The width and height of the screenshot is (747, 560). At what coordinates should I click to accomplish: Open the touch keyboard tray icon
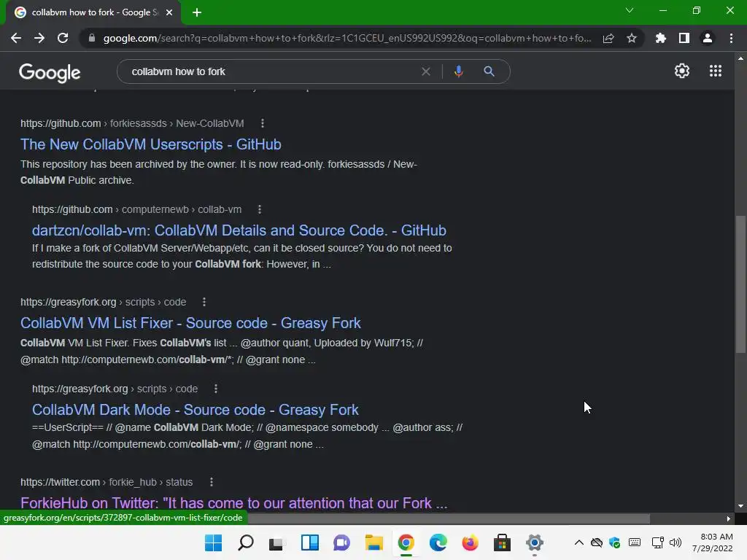[x=635, y=542]
